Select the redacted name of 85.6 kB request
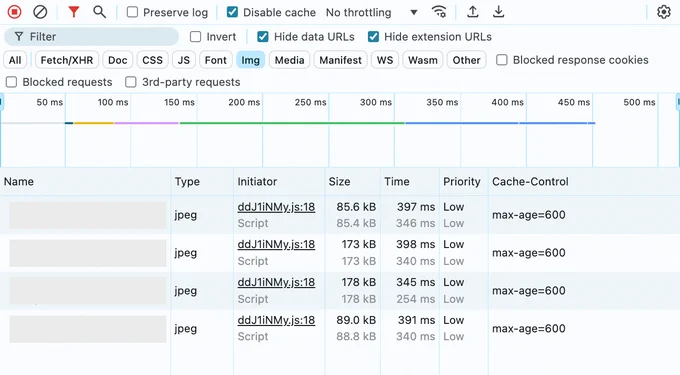Viewport: 680px width, 375px height. 88,215
